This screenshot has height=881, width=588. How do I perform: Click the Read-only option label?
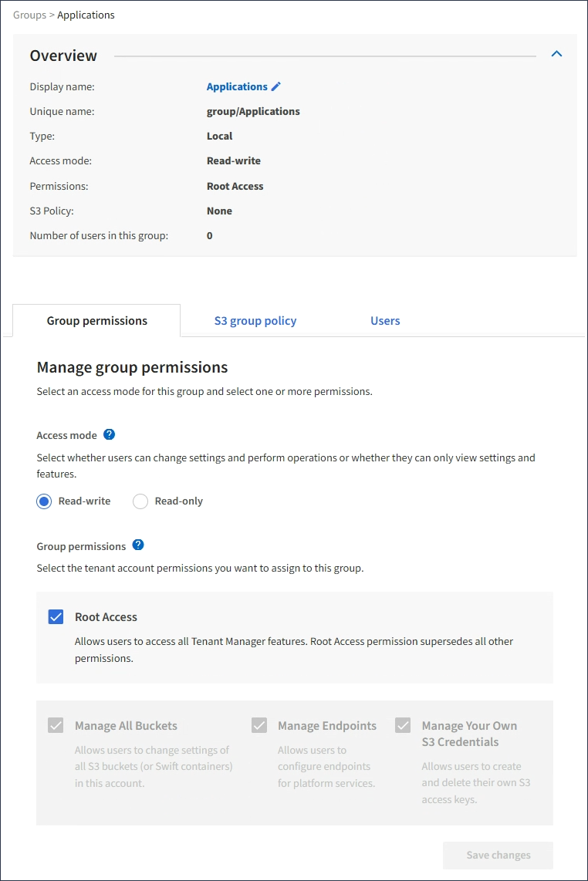coord(178,501)
